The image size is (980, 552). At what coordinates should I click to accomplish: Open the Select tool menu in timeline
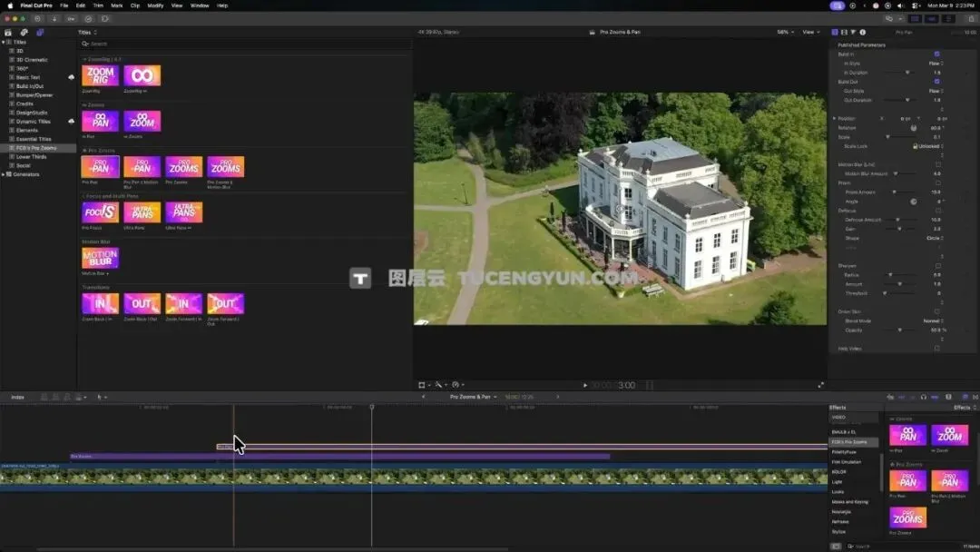(x=102, y=397)
